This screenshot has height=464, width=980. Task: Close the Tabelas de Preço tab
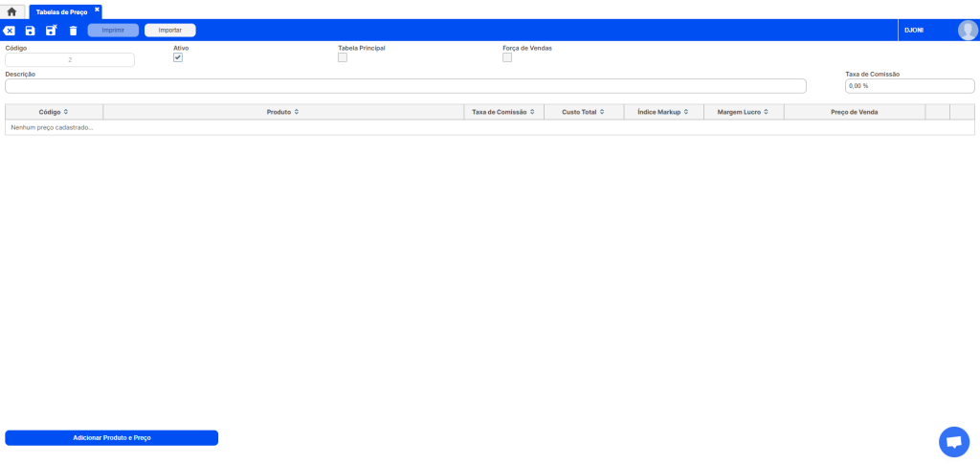coord(97,9)
